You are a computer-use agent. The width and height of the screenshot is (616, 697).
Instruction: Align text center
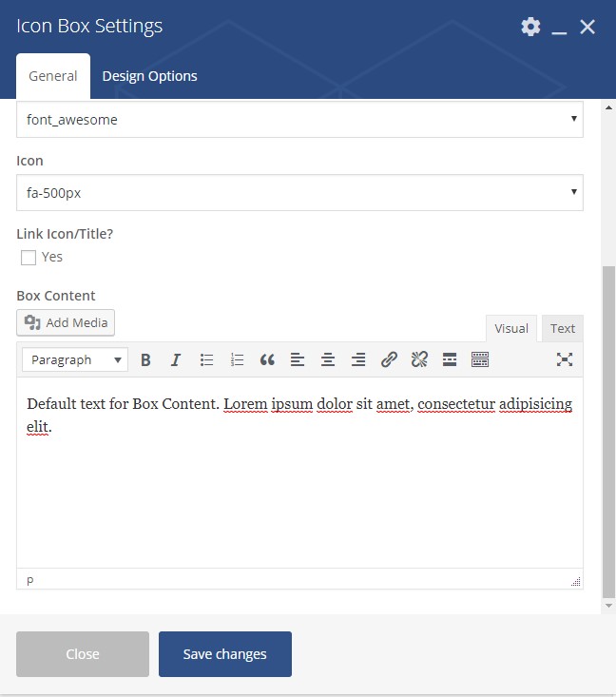click(x=328, y=359)
